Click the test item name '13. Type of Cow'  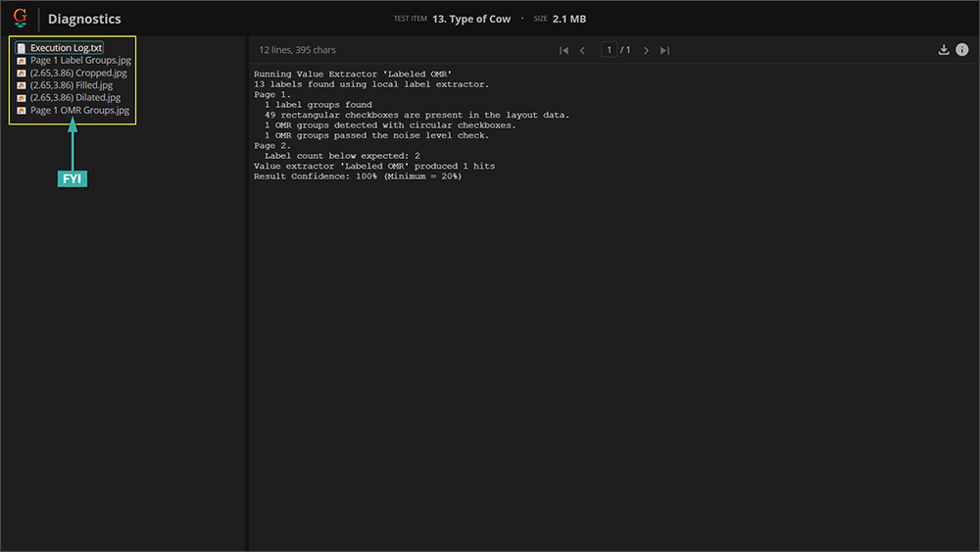(471, 19)
